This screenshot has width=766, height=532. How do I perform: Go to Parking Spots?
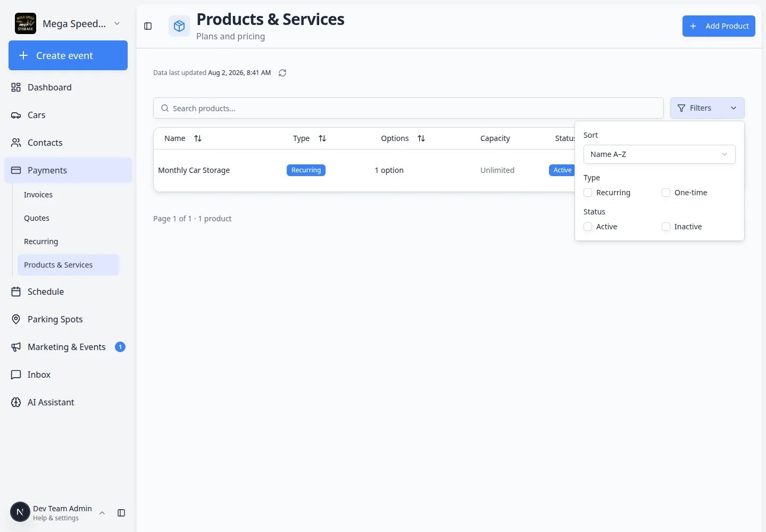[x=68, y=319]
